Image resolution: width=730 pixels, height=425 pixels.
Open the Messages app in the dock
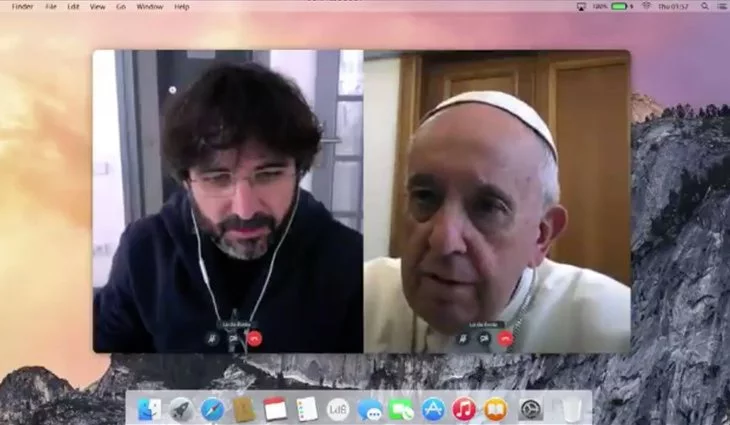pos(370,409)
